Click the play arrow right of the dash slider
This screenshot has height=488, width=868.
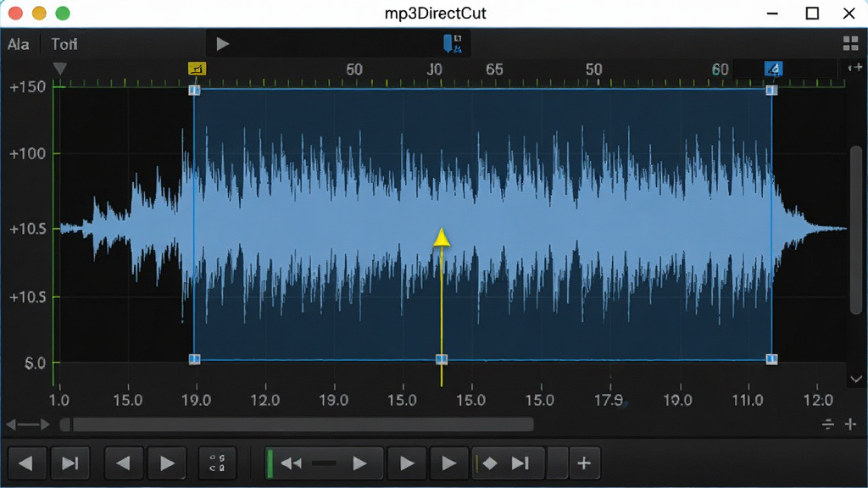(x=359, y=463)
